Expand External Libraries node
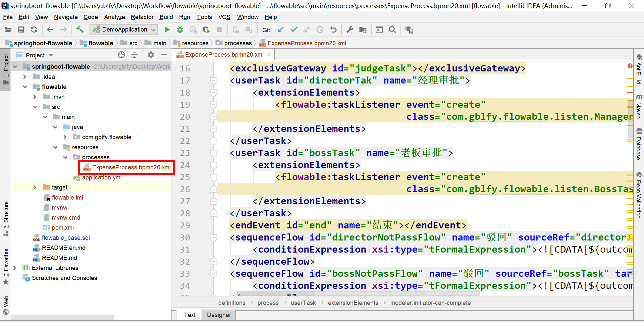644x323 pixels. point(14,268)
